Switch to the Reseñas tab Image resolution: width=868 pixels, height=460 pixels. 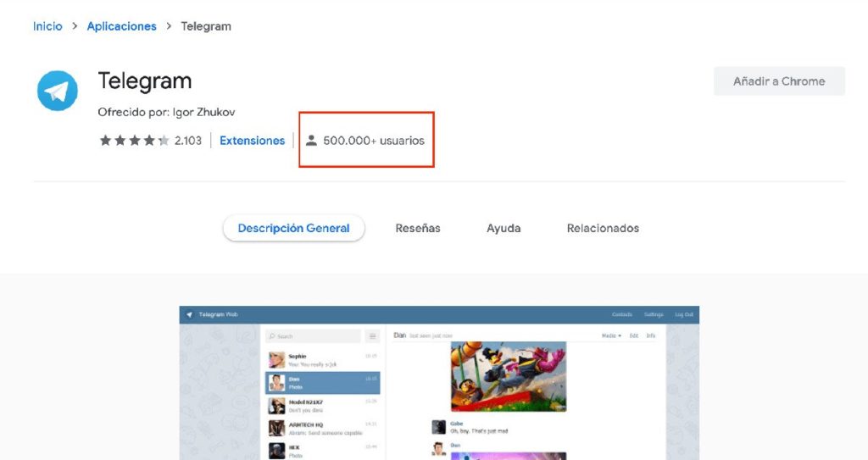418,228
